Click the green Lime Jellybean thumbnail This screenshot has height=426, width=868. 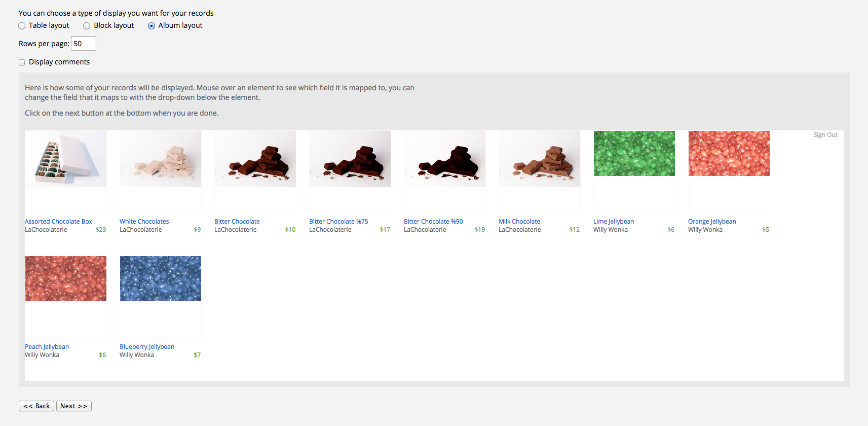tap(634, 153)
